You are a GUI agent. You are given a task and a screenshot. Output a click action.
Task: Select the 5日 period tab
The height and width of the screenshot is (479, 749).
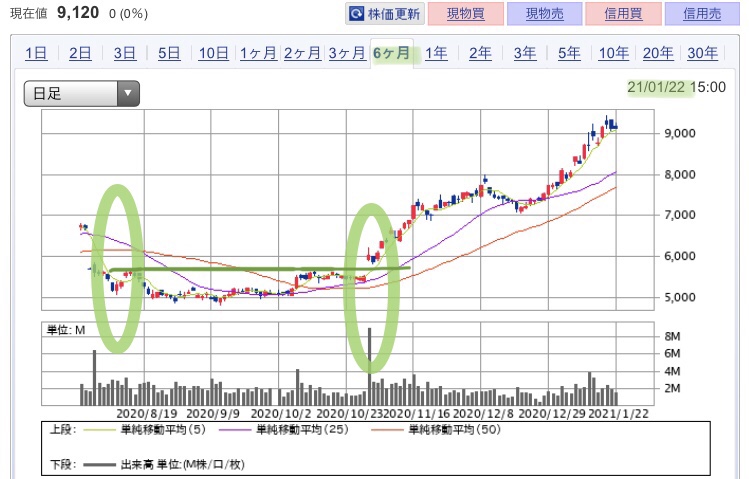coord(169,53)
